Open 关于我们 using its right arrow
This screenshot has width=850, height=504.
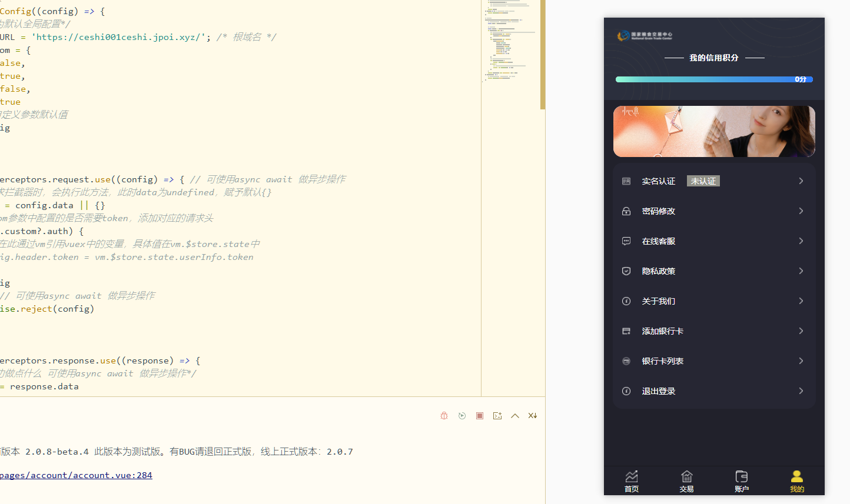tap(801, 301)
